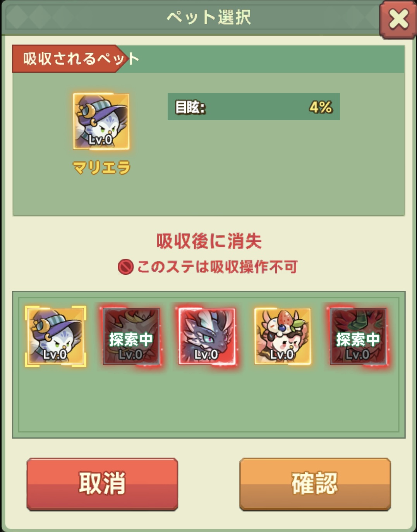417x532 pixels.
Task: Click the 4% stat value
Action: tap(321, 107)
